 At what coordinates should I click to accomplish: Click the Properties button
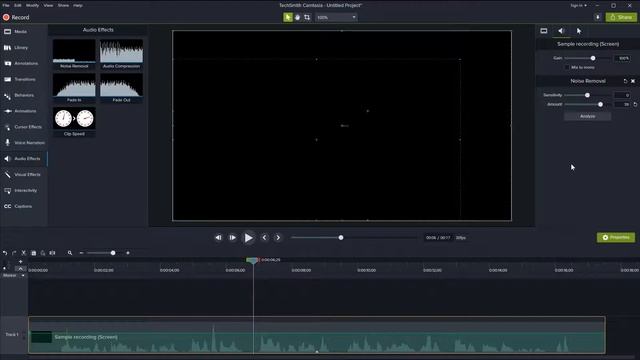point(616,237)
